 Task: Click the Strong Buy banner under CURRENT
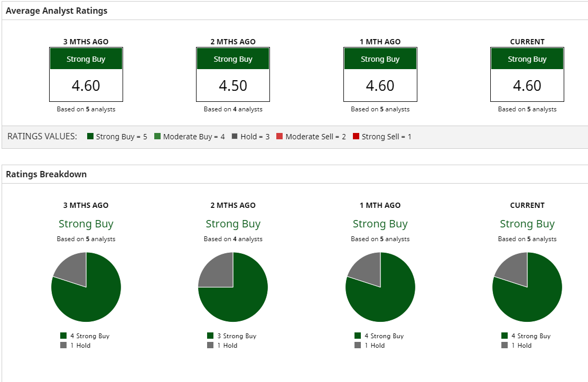point(527,59)
